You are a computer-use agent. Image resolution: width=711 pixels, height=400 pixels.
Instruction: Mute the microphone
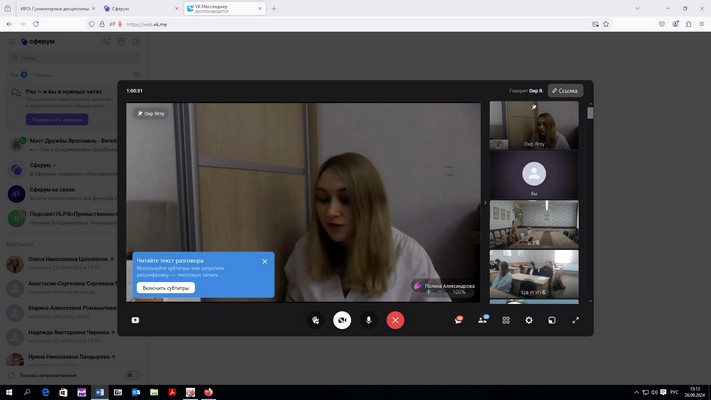(369, 320)
